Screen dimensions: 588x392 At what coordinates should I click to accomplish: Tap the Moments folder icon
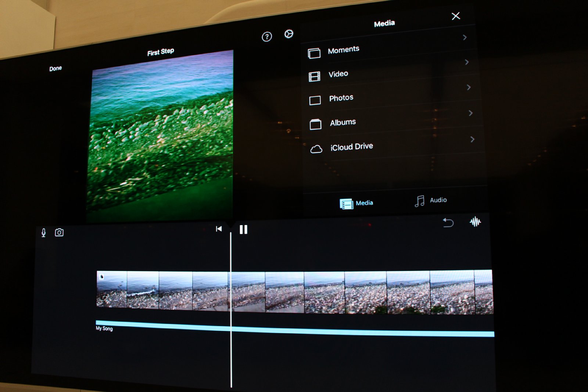coord(314,53)
